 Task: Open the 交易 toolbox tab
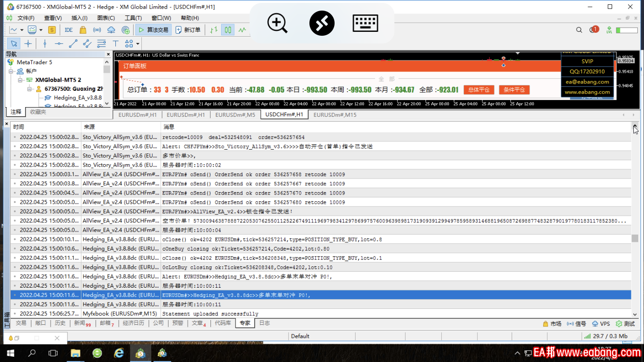coord(21,323)
